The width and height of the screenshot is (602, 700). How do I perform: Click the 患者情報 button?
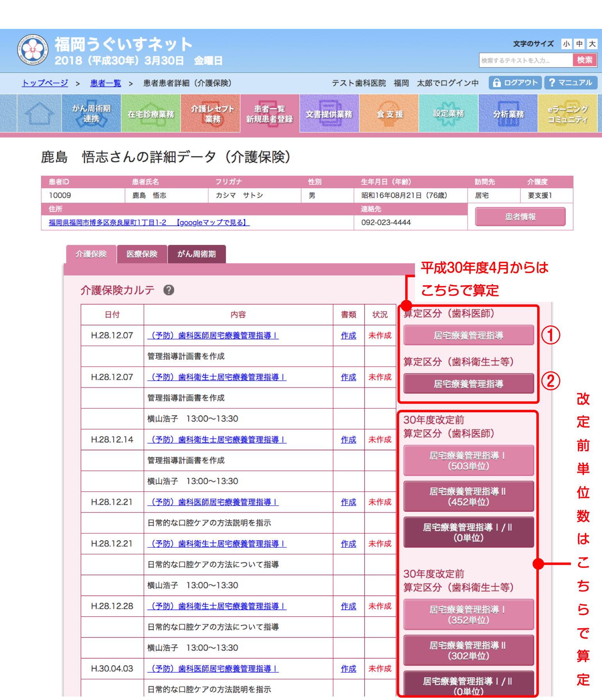coord(520,217)
